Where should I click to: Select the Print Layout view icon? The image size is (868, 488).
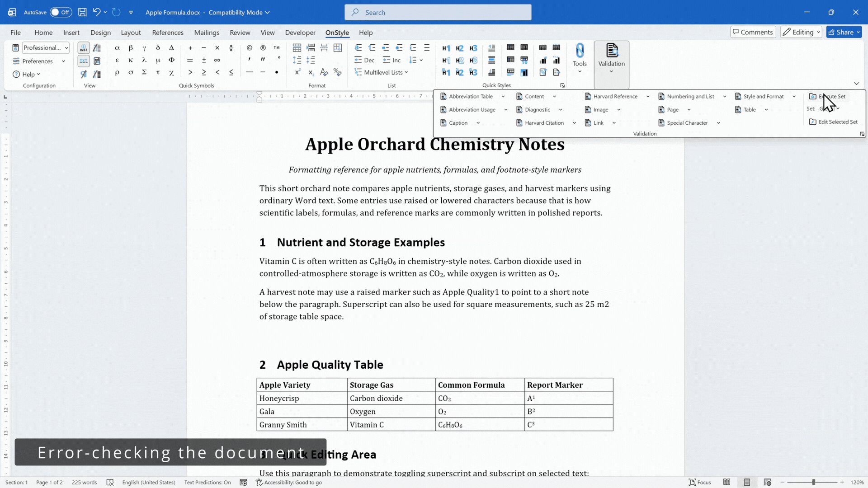pyautogui.click(x=747, y=482)
